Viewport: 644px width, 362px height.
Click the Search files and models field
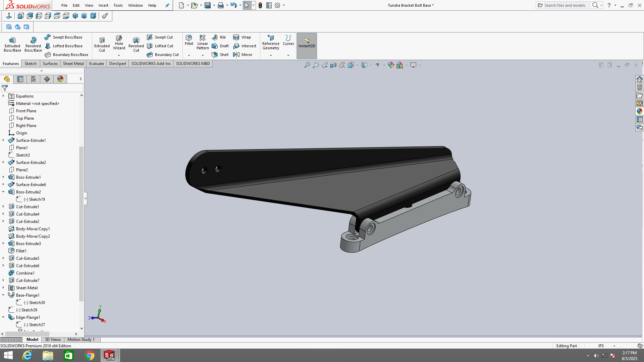coord(565,5)
